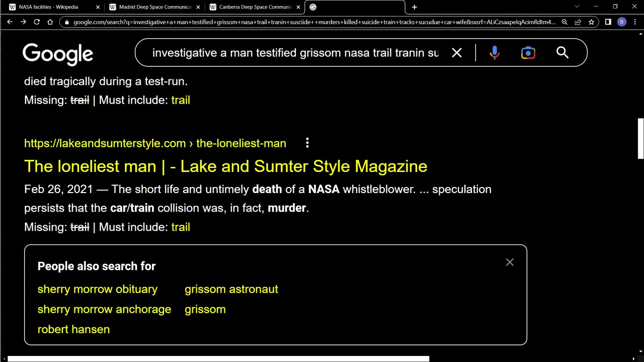Select the active Google search tab

[x=355, y=7]
